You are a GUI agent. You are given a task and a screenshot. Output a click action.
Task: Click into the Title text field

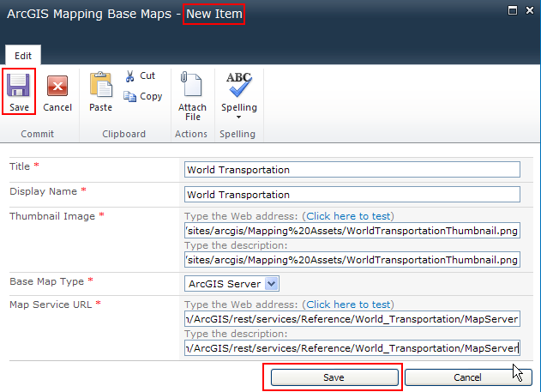(352, 170)
